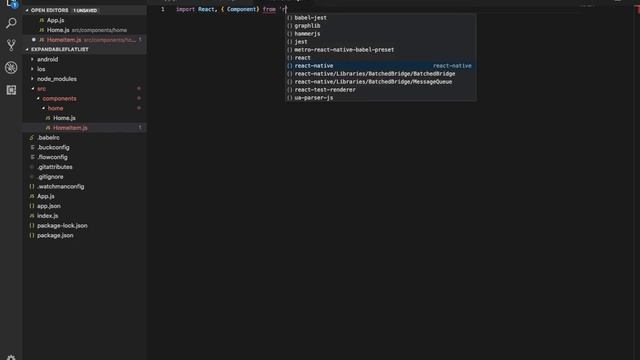Choose metro-react-native-babel-preset suggestion
This screenshot has height=360, width=640.
click(380, 50)
